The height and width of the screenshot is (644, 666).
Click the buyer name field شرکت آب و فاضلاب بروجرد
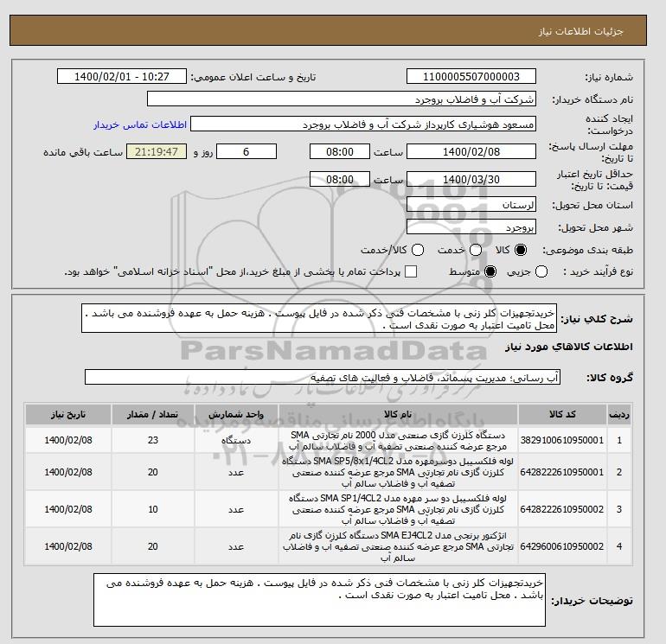click(x=342, y=99)
